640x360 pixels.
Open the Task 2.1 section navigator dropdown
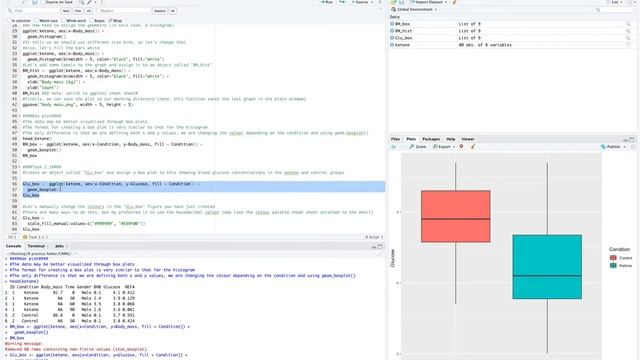(36, 237)
